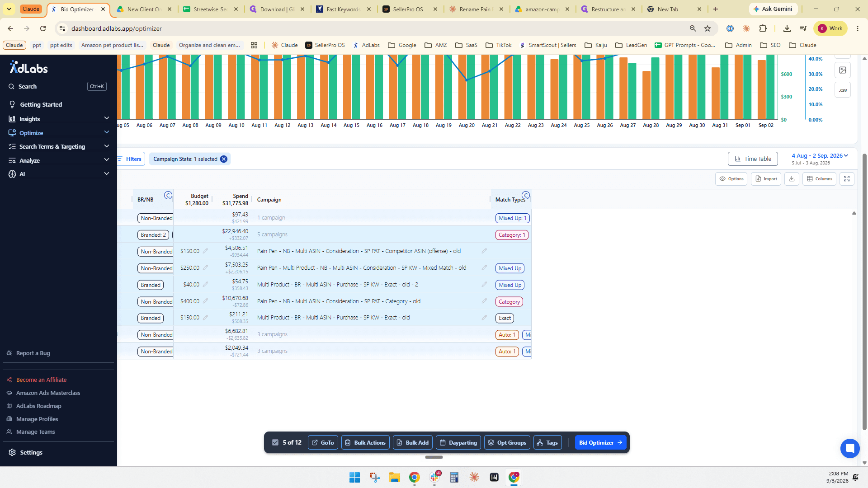Click the save chart as image icon
The width and height of the screenshot is (868, 488).
(843, 70)
